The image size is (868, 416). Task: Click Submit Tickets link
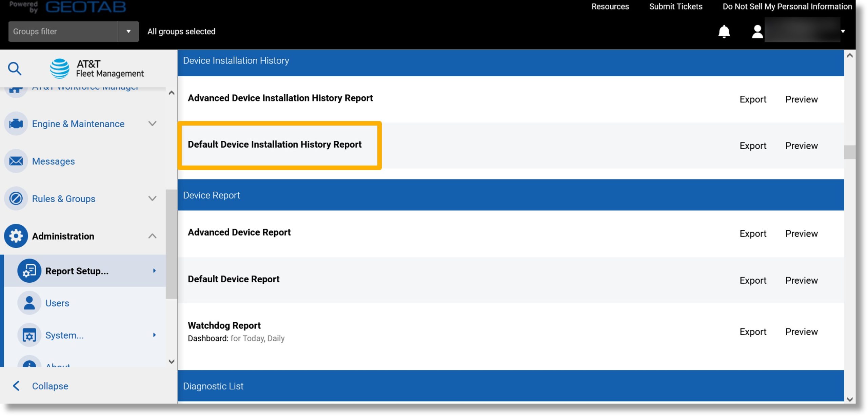(675, 6)
